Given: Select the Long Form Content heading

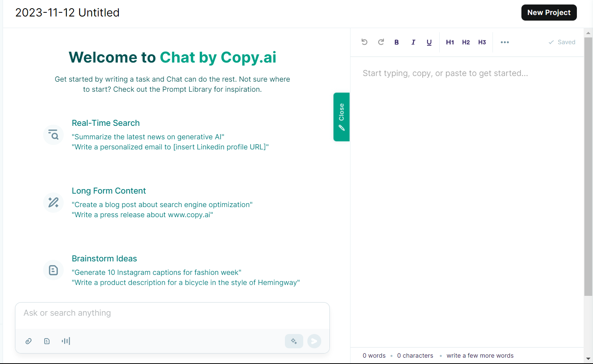Looking at the screenshot, I should [109, 191].
